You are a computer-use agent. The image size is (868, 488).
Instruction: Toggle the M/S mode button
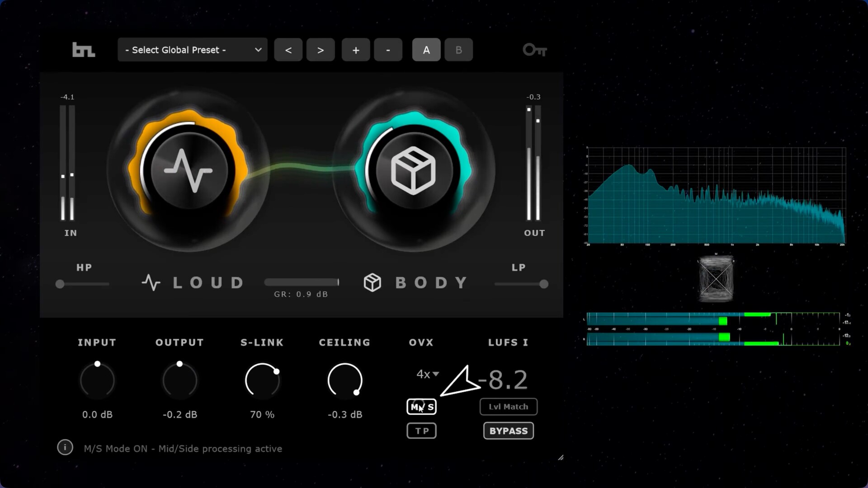pyautogui.click(x=422, y=407)
